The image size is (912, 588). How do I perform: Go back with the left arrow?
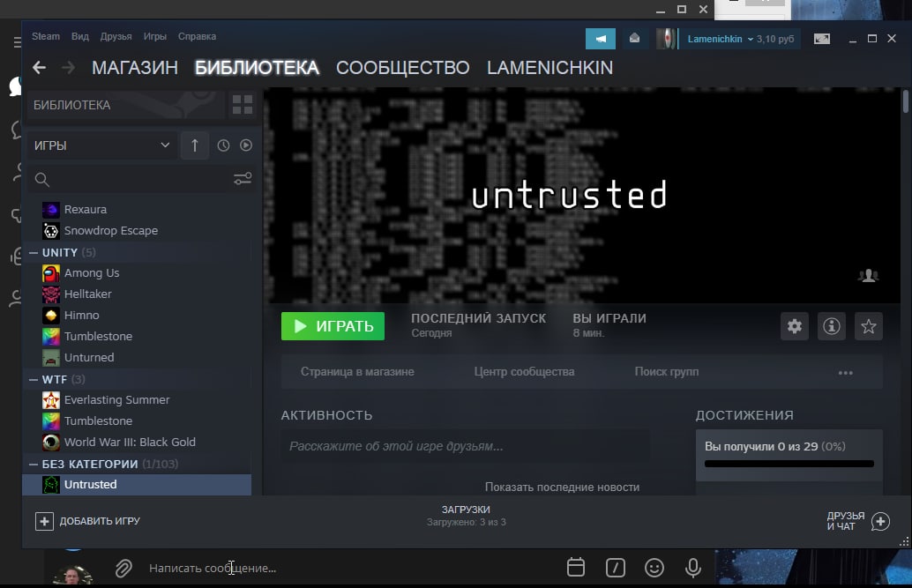tap(39, 68)
